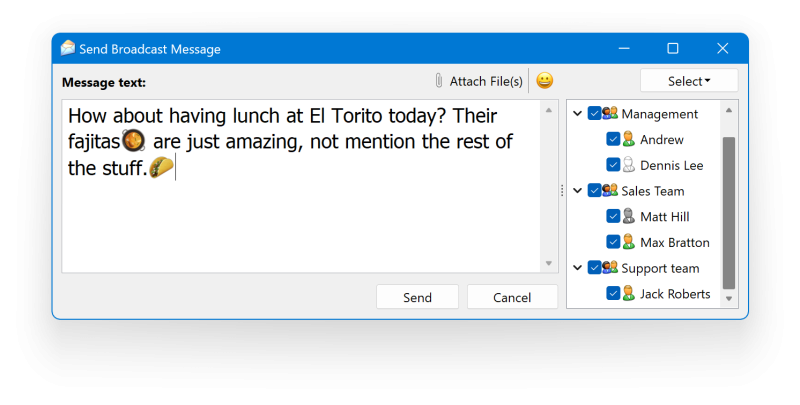Viewport: 800px width, 405px height.
Task: Send the broadcast message
Action: coord(417,297)
